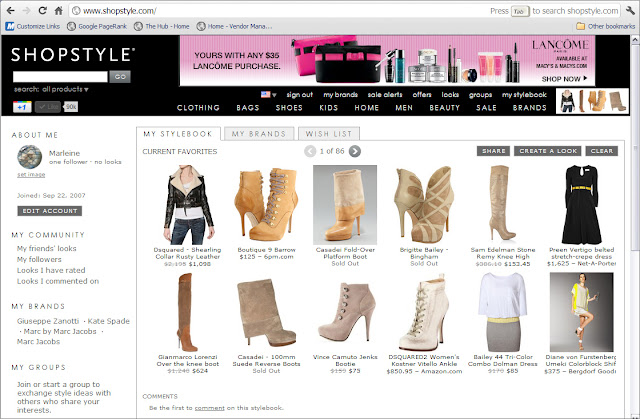Screen dimensions: 640x419
Task: Open the looks link
Action: click(450, 95)
